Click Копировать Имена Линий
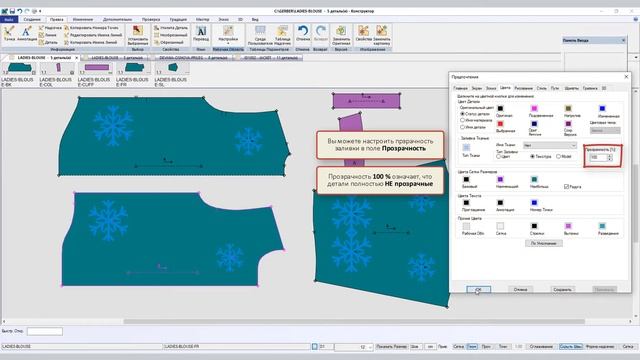640x360 pixels. [91, 42]
